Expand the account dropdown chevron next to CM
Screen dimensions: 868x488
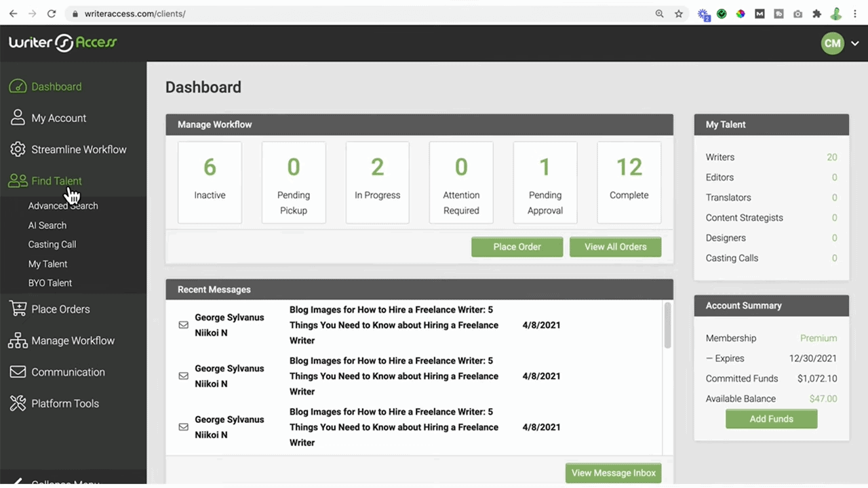[x=855, y=43]
